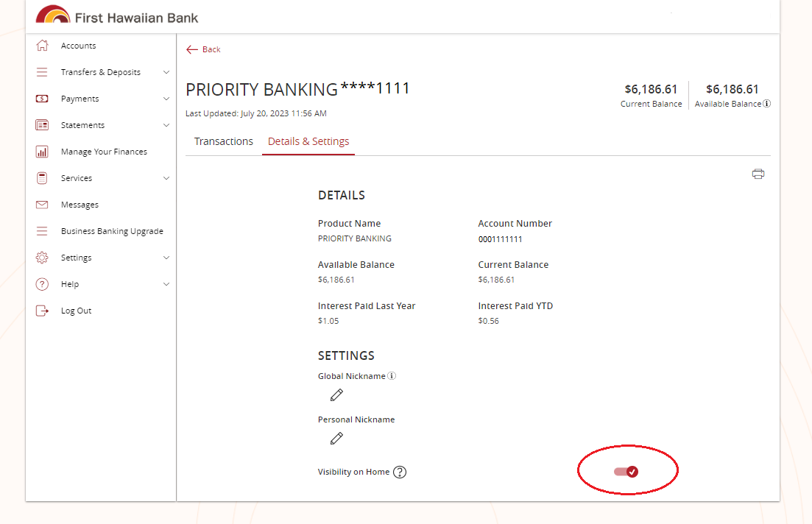Toggle the Visibility on Home switch
Screen dimensions: 812x524
(626, 472)
